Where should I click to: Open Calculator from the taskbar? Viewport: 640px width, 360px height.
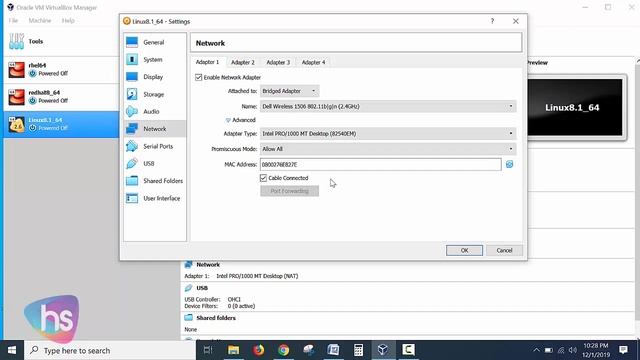358,350
